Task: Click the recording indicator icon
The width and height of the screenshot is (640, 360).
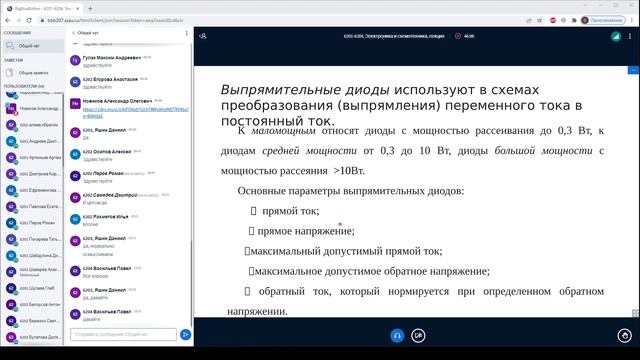Action: coord(458,36)
